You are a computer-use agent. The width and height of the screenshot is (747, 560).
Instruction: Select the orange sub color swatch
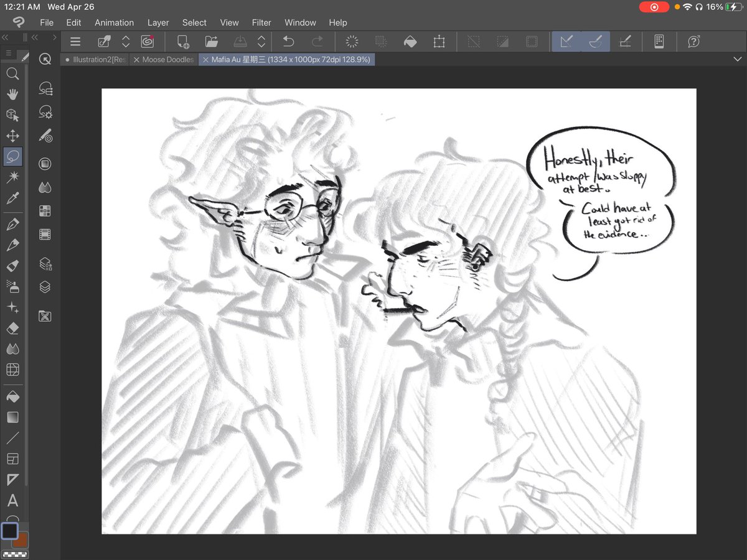click(x=22, y=540)
